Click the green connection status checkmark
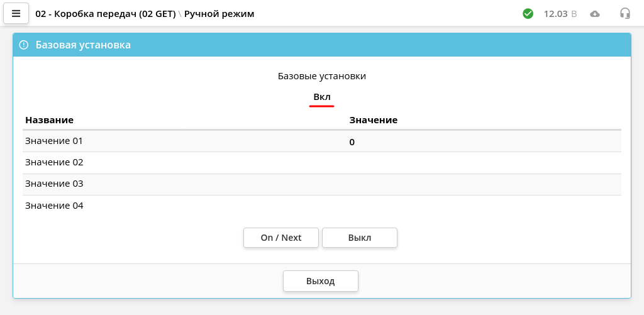The width and height of the screenshot is (644, 315). [528, 14]
